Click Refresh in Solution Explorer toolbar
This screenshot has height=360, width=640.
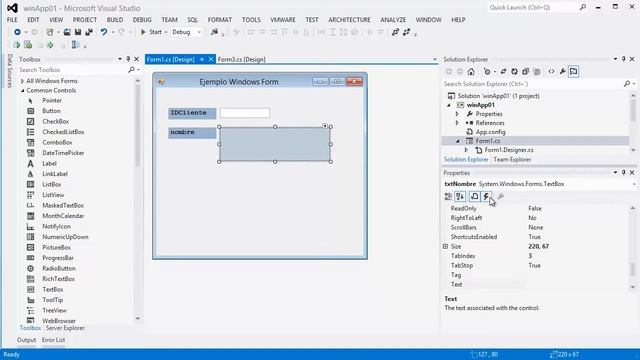[514, 71]
